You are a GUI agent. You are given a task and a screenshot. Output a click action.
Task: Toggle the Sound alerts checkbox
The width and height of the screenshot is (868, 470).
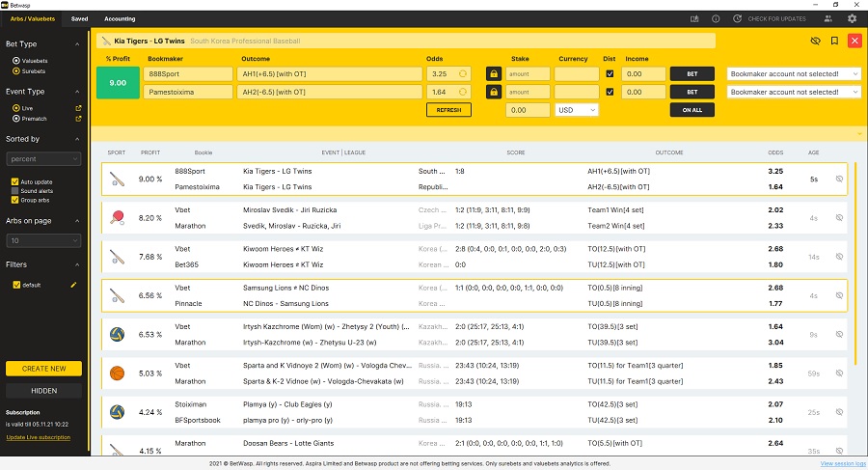pos(14,191)
